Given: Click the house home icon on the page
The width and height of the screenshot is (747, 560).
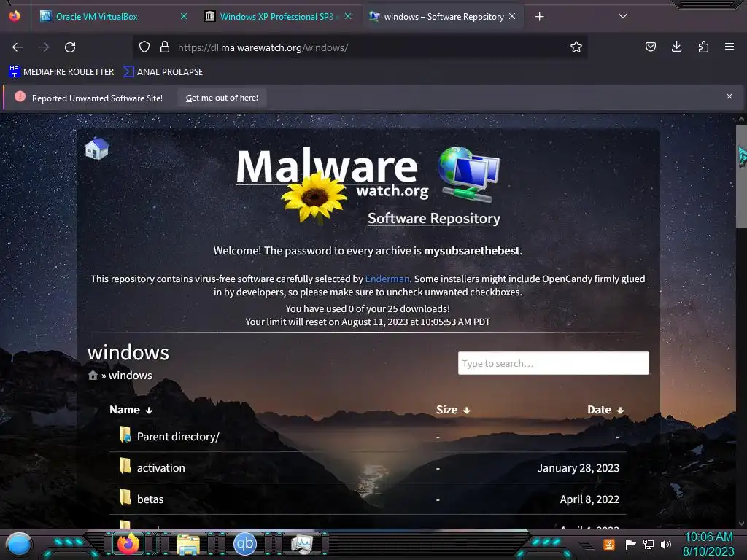Looking at the screenshot, I should tap(97, 148).
